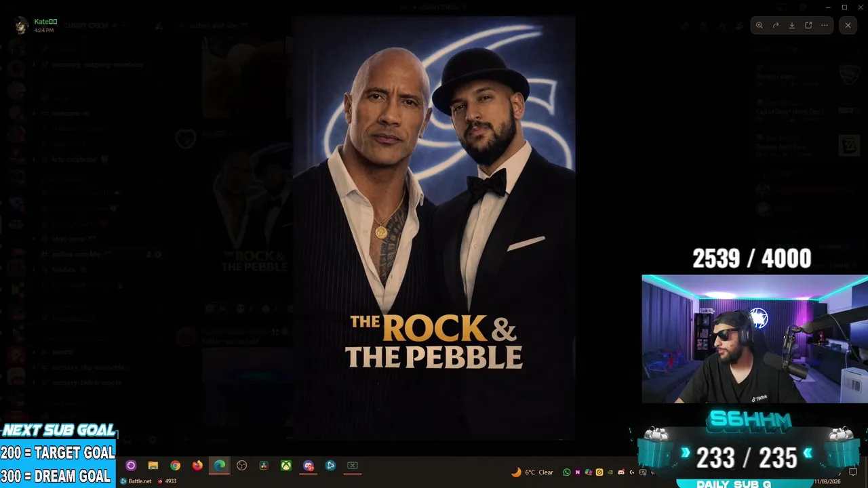This screenshot has height=488, width=868.
Task: Forward the image using the arrow icon
Action: [x=776, y=25]
